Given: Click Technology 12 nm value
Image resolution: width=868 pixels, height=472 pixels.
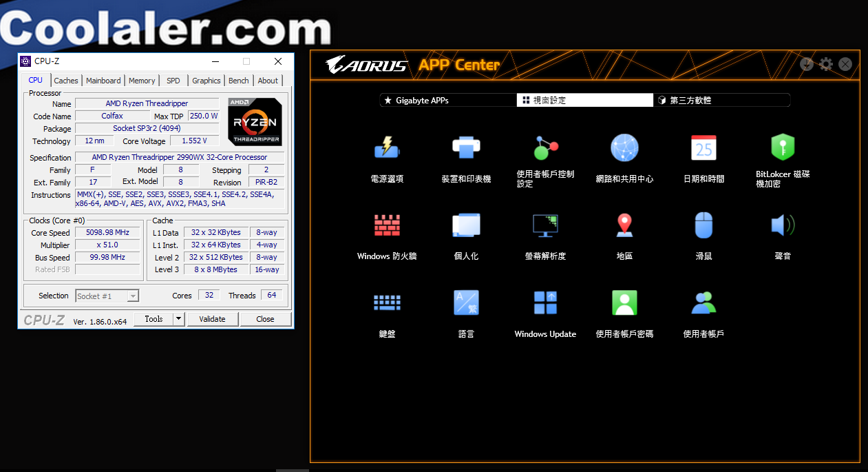Looking at the screenshot, I should [x=94, y=141].
